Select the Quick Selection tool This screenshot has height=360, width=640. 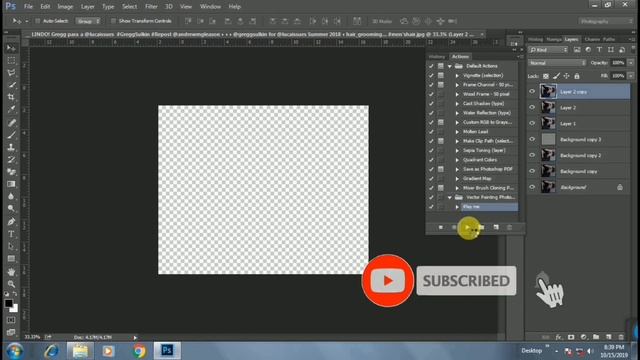pos(11,85)
